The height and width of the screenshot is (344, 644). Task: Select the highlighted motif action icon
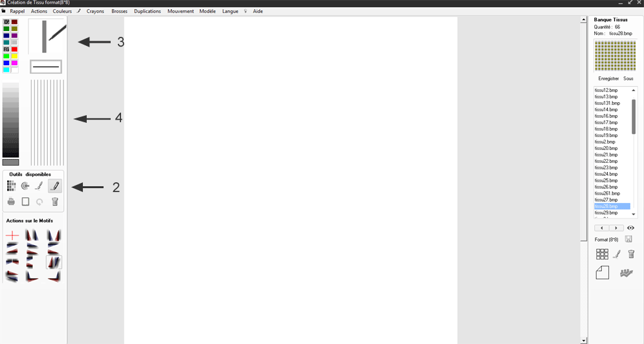coord(54,262)
